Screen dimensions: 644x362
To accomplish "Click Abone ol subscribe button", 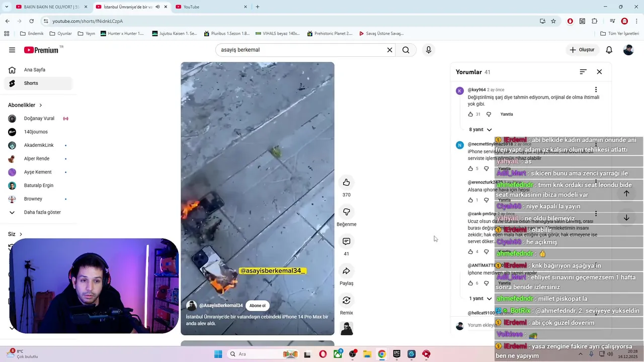I will click(x=257, y=306).
